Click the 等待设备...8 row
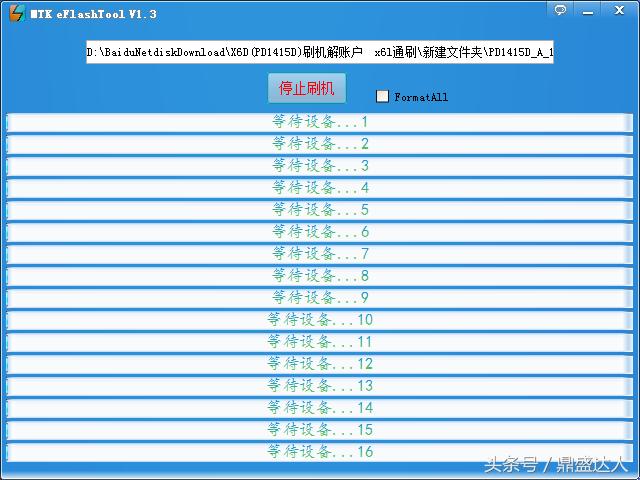Viewport: 640px width, 480px height. point(320,276)
